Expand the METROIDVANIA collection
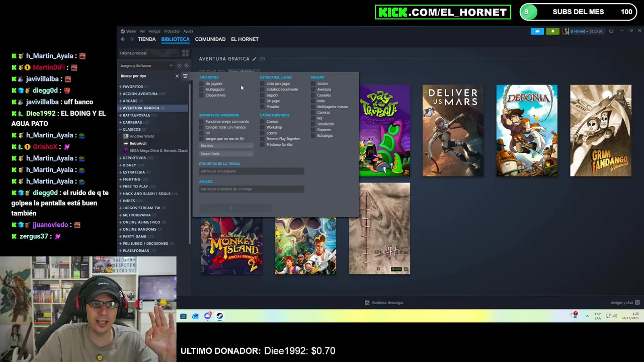The height and width of the screenshot is (362, 644). (x=120, y=215)
